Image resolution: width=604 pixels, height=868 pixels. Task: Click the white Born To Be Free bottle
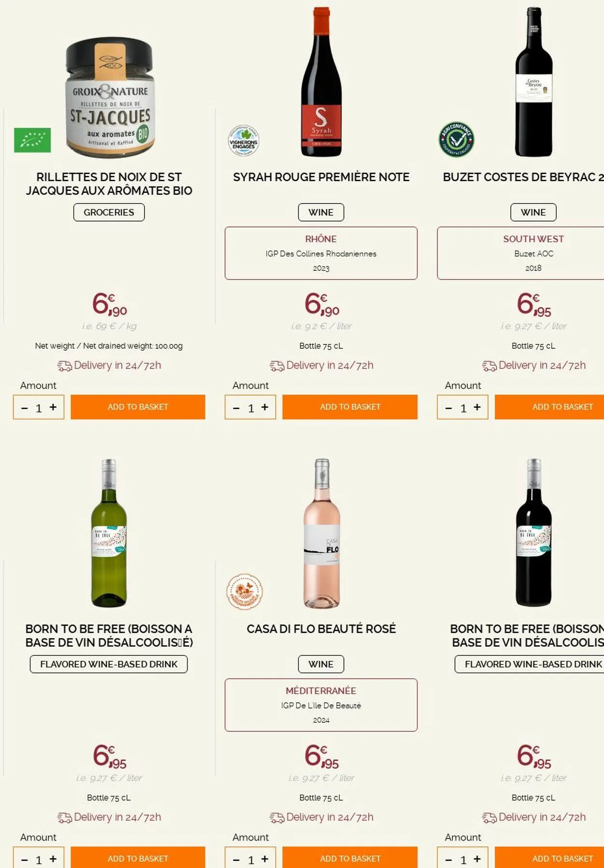109,533
